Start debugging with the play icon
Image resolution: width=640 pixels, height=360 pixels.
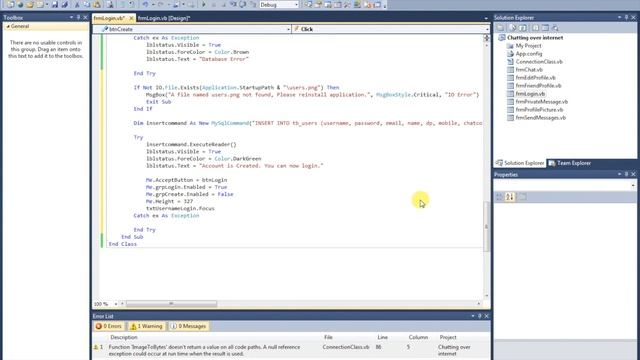(203, 4)
